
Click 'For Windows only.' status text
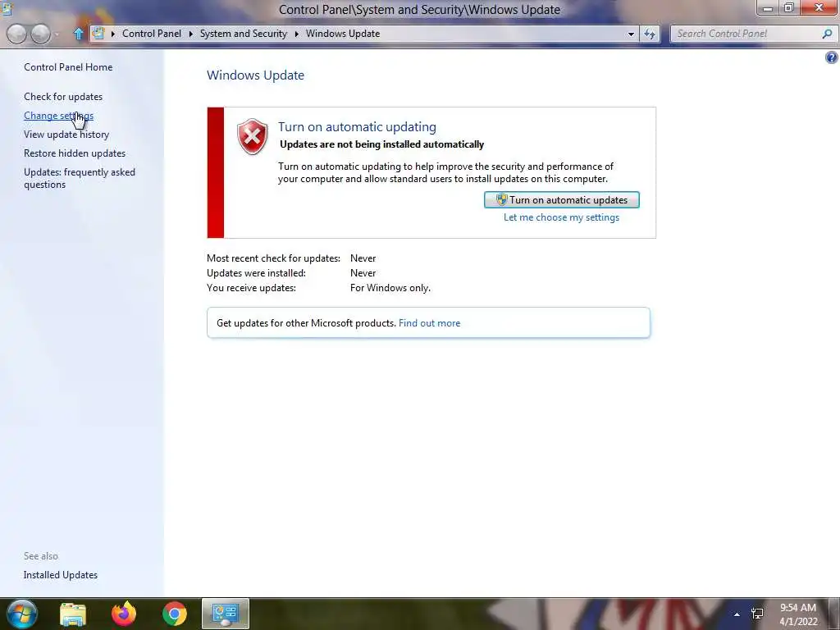[390, 288]
